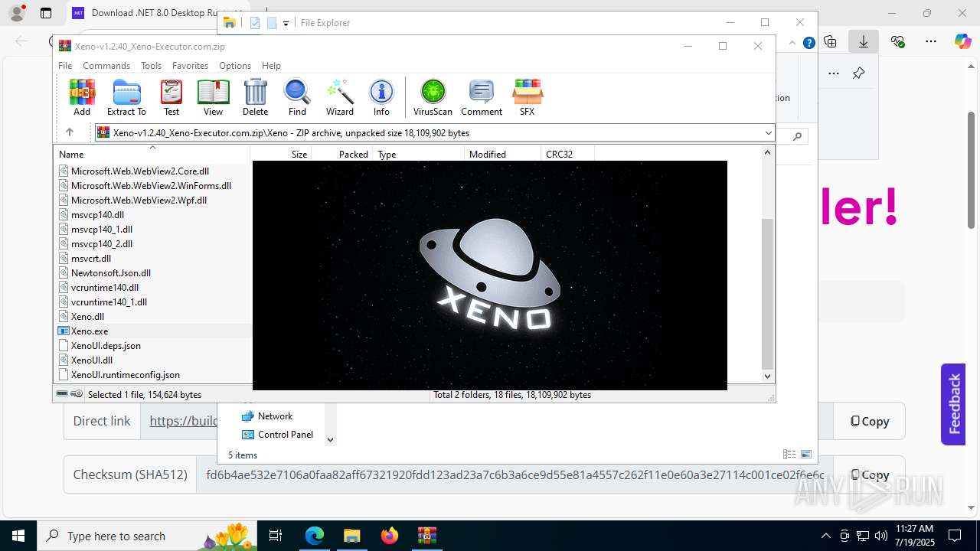Click the Delete trash icon
Image resolution: width=980 pixels, height=551 pixels.
255,97
